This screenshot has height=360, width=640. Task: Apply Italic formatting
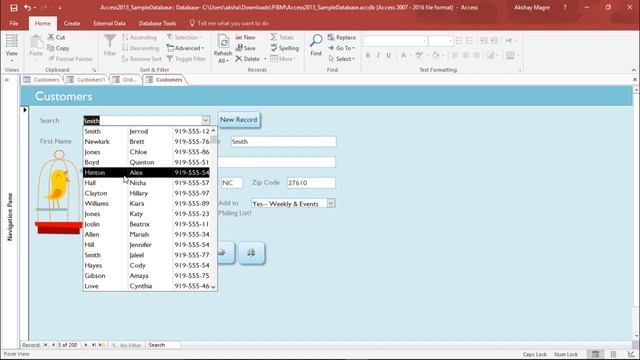[378, 55]
